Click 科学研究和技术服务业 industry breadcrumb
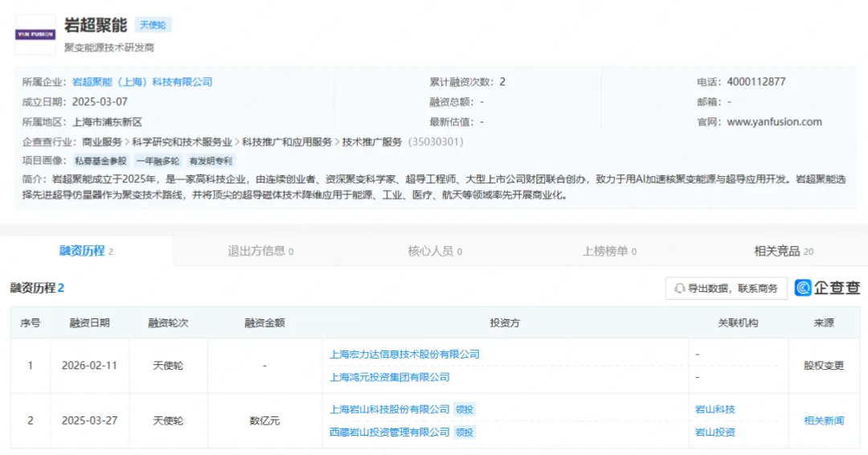Image resolution: width=868 pixels, height=455 pixels. (182, 141)
